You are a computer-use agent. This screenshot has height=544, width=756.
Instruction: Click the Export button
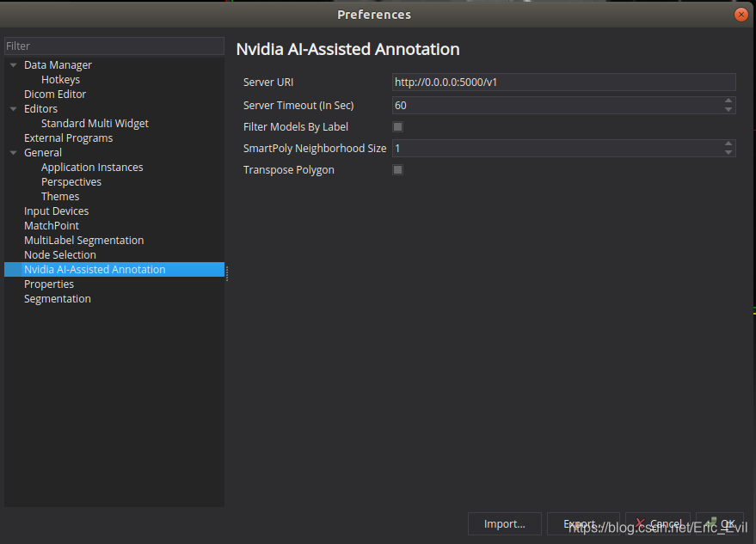tap(583, 523)
